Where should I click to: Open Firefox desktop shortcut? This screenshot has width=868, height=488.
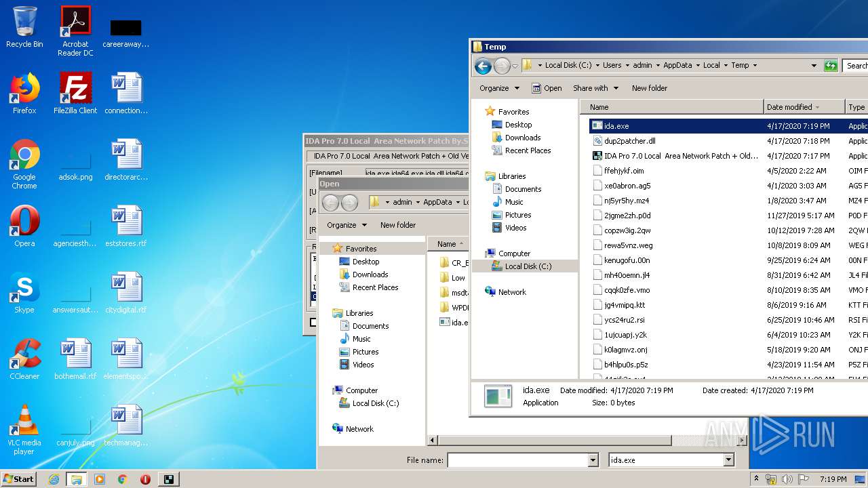[x=24, y=94]
